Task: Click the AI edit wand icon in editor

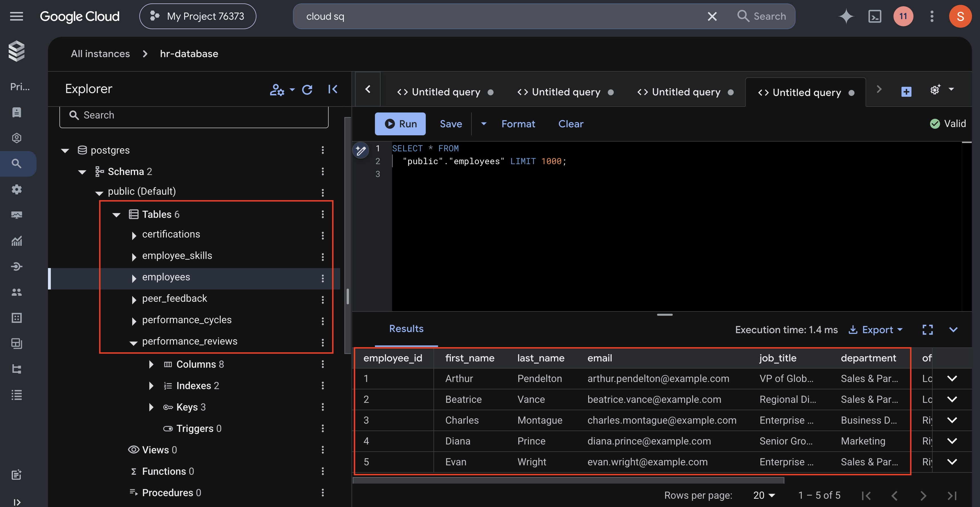Action: click(x=361, y=151)
